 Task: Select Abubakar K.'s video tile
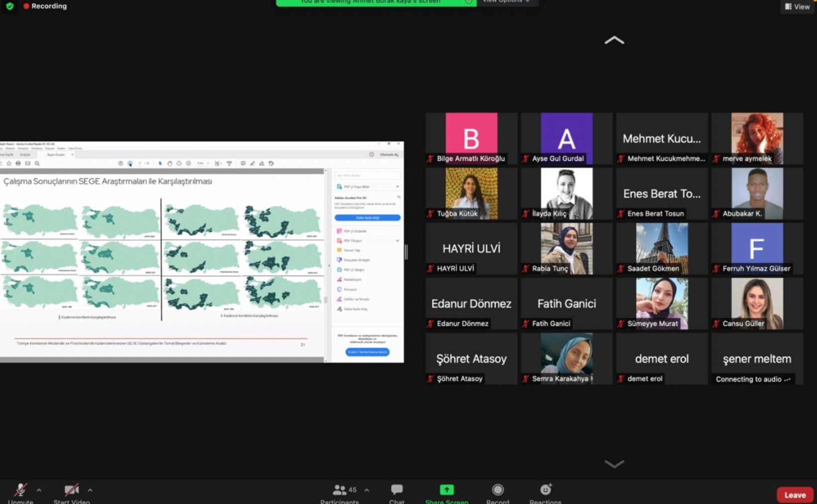(757, 193)
